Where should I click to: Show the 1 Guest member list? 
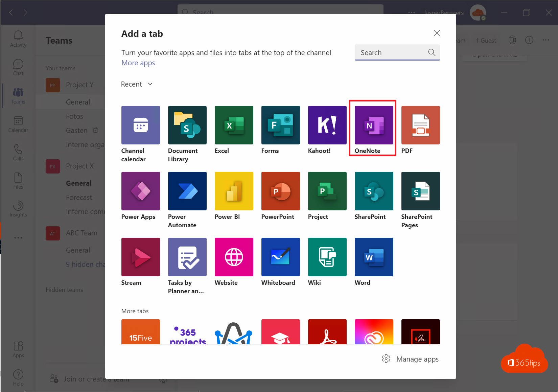click(x=486, y=41)
